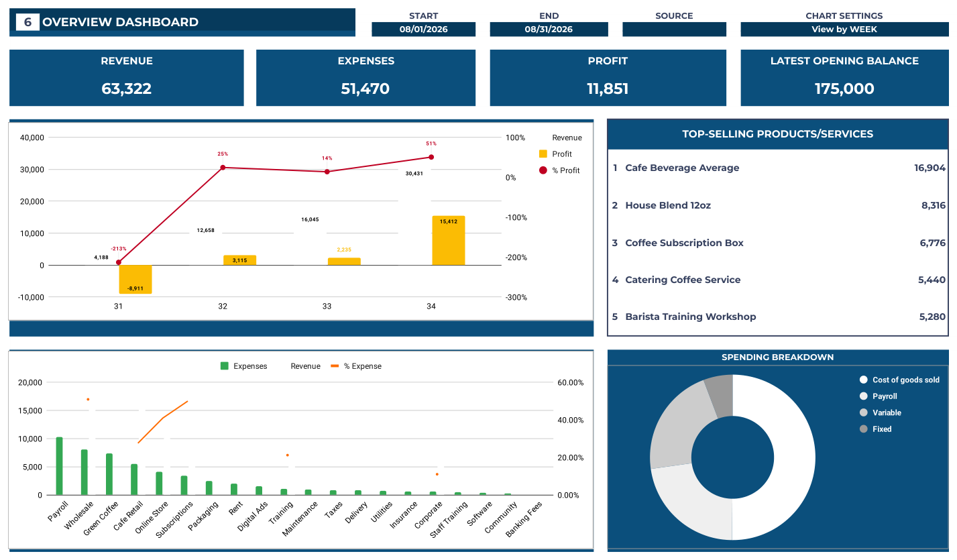Screen dimensions: 957x560
Task: Click the negative profit bar labeled -8,911
Action: click(x=135, y=280)
